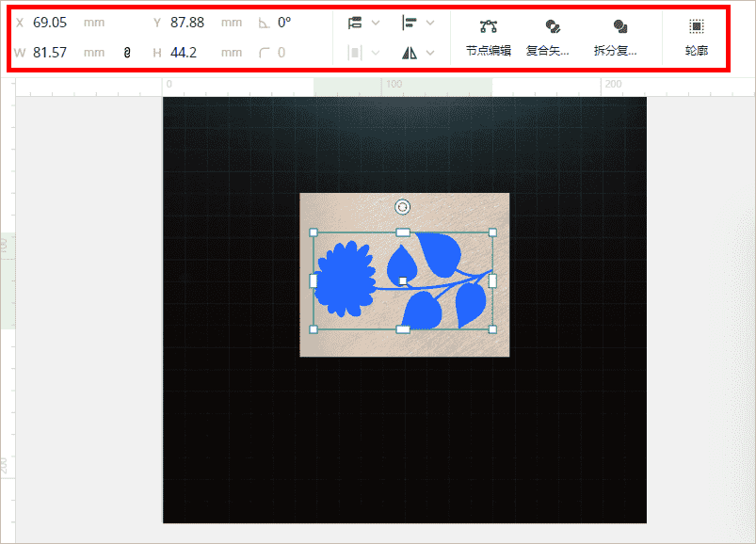
Task: Click the 拆分复... split compound button
Action: (616, 37)
